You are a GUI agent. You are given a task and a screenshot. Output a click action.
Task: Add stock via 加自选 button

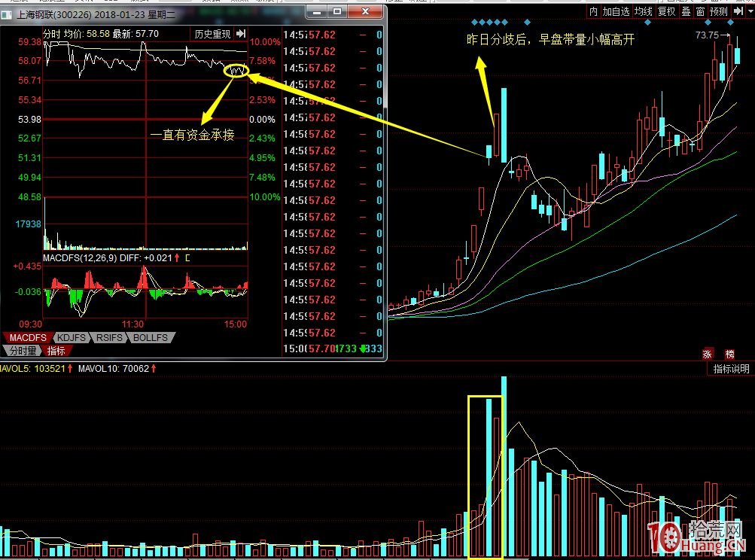click(x=616, y=11)
